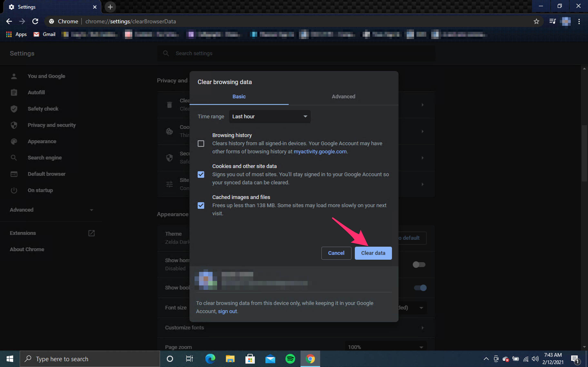Click the sign out link

point(227,311)
